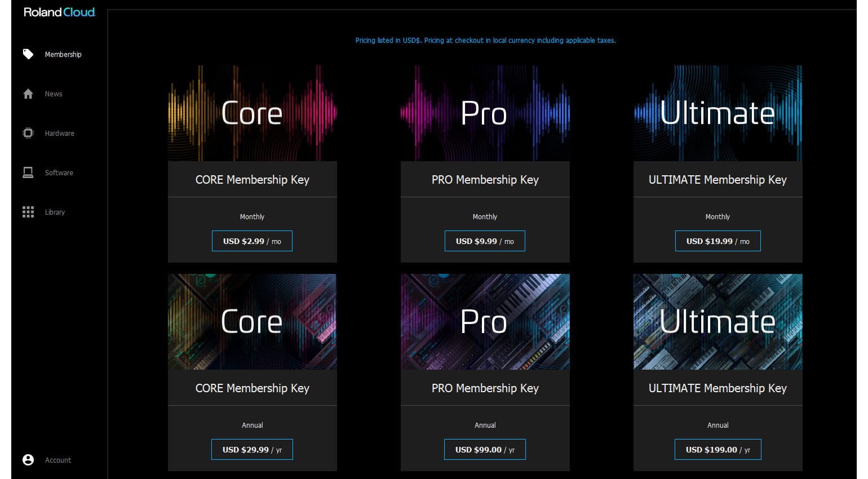Click the Monthly label under PRO Membership Key
The width and height of the screenshot is (868, 479).
coord(485,217)
